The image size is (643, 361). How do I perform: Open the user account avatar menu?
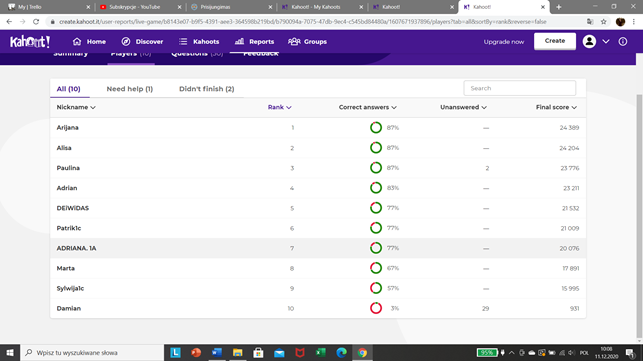click(x=589, y=41)
